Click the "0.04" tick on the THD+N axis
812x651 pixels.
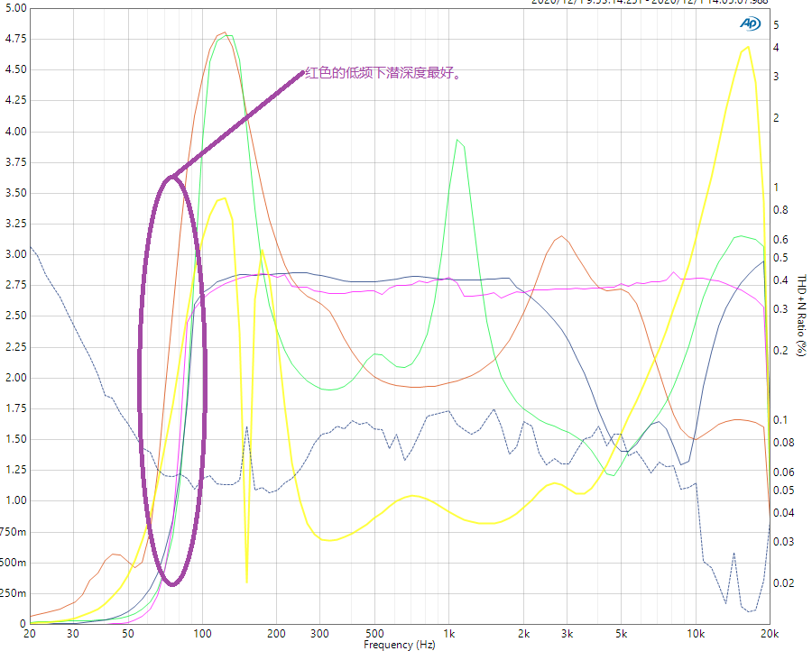pyautogui.click(x=783, y=513)
